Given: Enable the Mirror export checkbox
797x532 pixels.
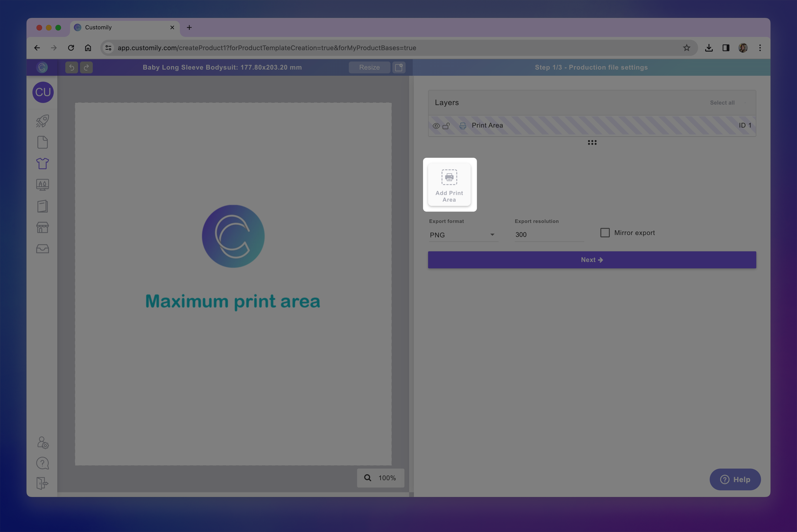Looking at the screenshot, I should [605, 232].
